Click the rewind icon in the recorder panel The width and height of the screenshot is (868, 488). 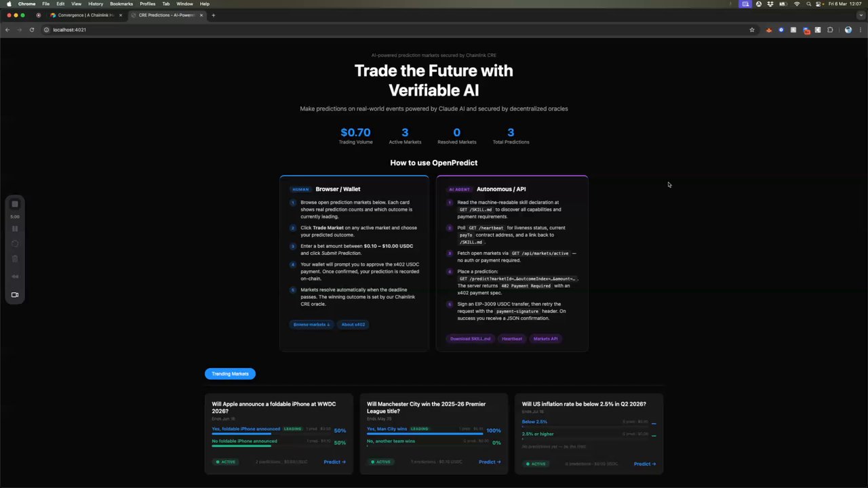tap(15, 277)
